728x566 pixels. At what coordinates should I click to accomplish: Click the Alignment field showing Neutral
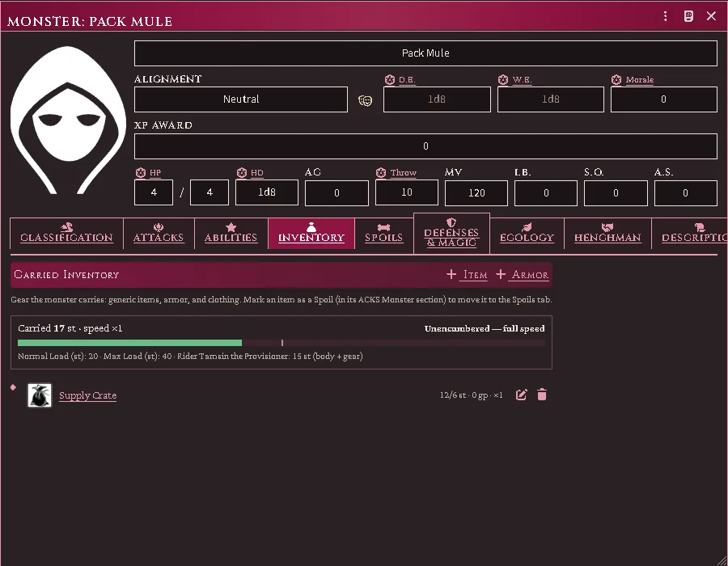click(241, 99)
